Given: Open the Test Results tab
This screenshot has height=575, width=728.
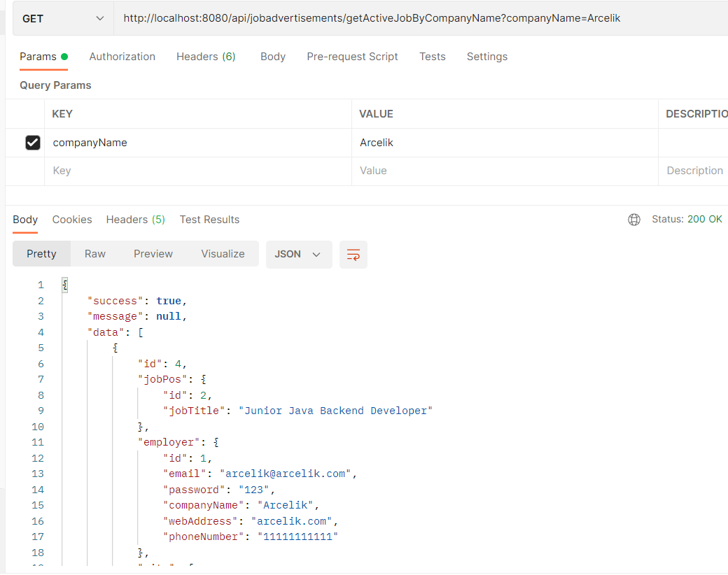Looking at the screenshot, I should (209, 219).
